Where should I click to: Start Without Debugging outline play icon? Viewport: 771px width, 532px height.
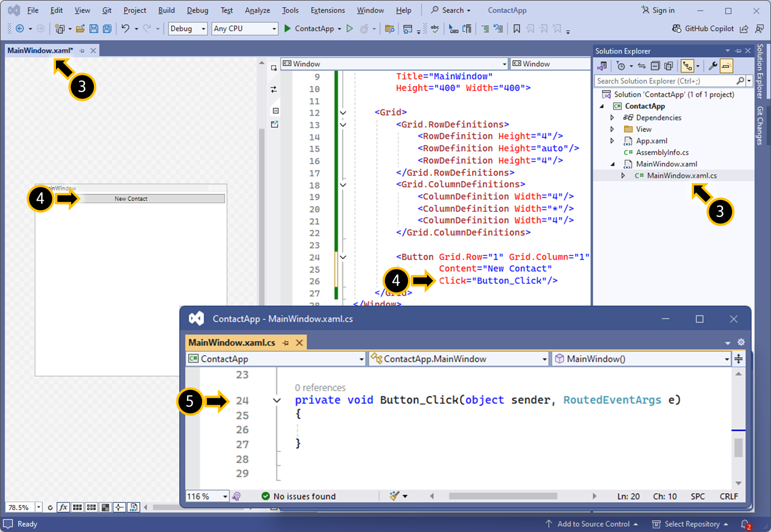(350, 28)
